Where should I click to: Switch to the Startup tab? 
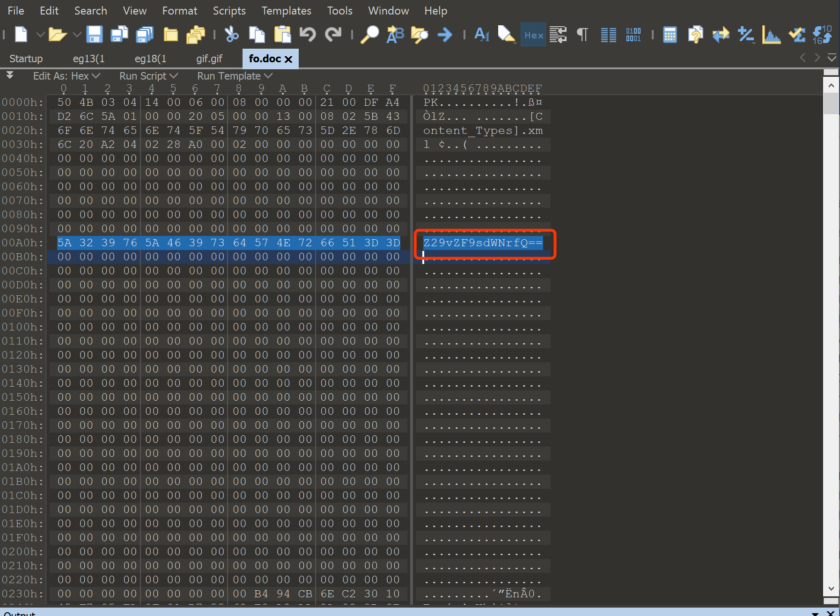point(26,59)
